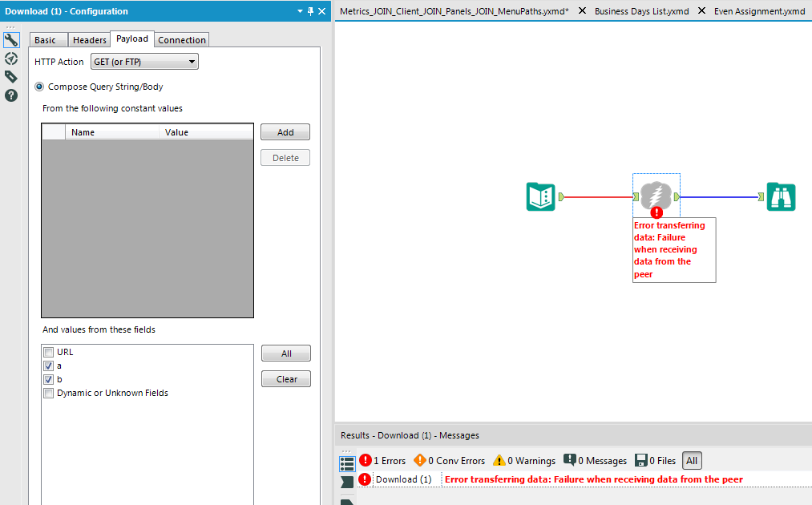Click the Add button for constant values
The width and height of the screenshot is (812, 505).
(285, 131)
